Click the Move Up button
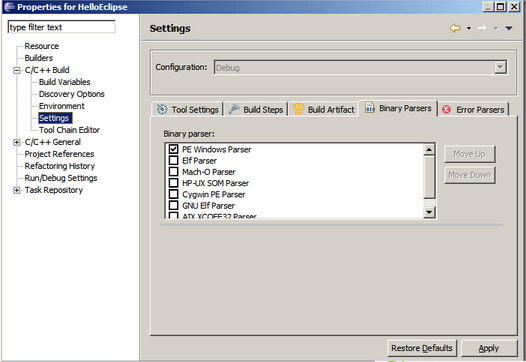Image resolution: width=526 pixels, height=362 pixels. click(x=469, y=154)
